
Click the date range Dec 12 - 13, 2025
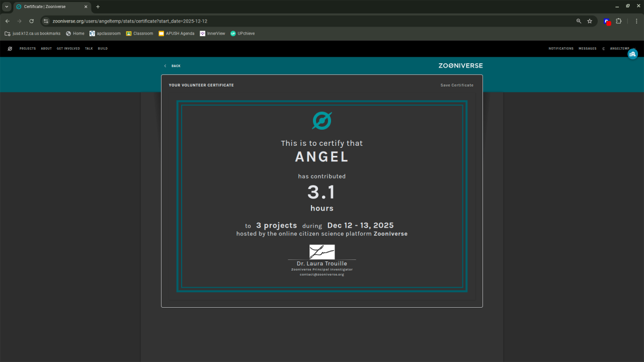pyautogui.click(x=360, y=225)
